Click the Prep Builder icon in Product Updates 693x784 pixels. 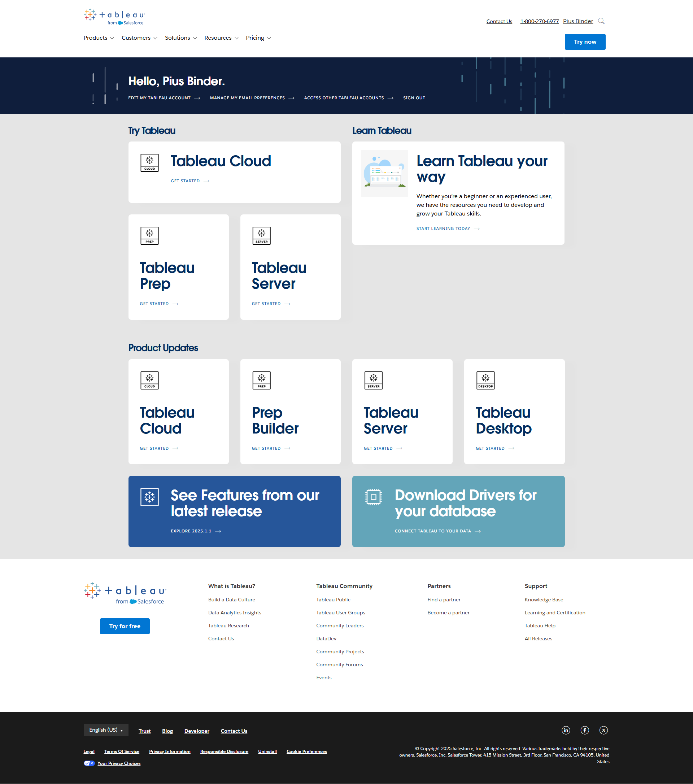[x=262, y=380]
